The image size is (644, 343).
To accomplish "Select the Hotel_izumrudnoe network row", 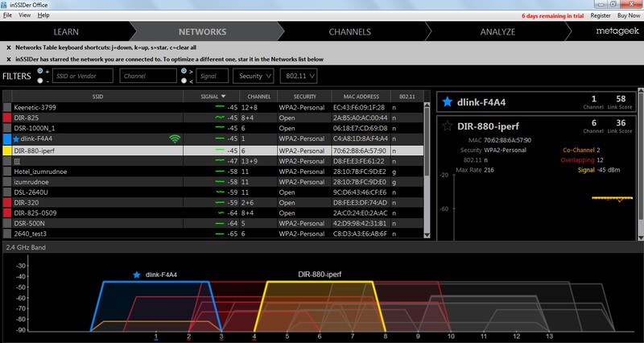I will click(213, 171).
